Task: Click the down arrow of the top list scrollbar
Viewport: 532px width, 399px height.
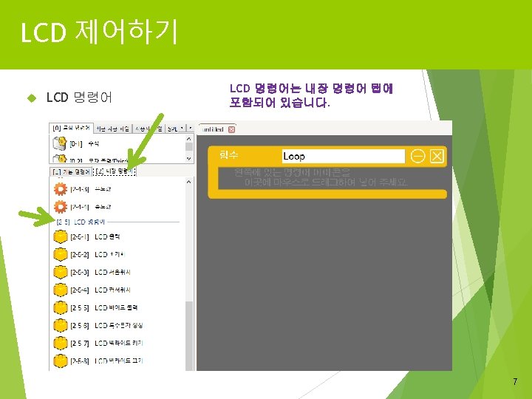Action: [x=189, y=158]
